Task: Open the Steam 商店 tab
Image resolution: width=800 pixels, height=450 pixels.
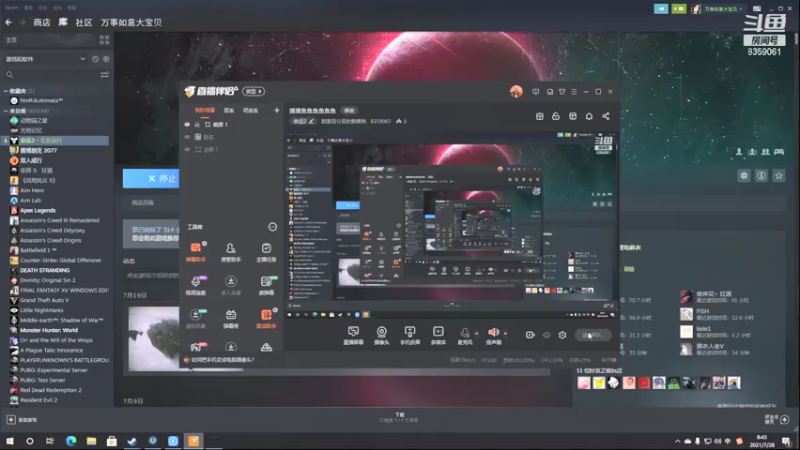Action: click(x=42, y=22)
